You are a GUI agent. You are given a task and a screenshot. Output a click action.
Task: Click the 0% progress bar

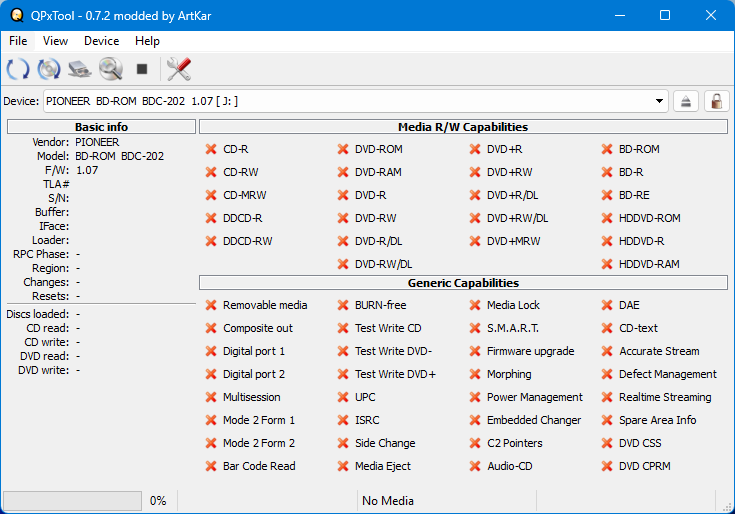[73, 500]
